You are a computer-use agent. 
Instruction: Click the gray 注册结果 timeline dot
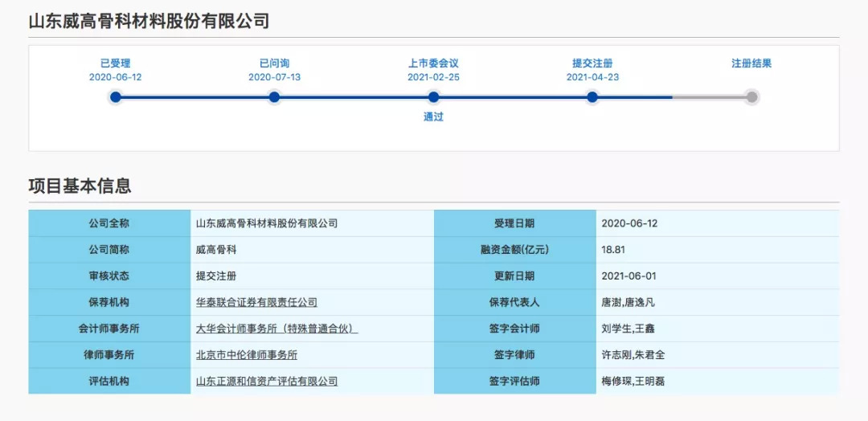751,97
